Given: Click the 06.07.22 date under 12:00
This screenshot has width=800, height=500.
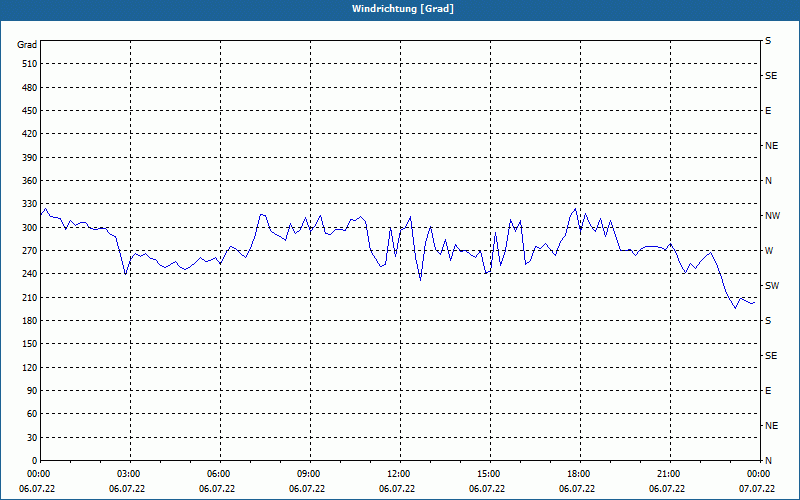Looking at the screenshot, I should (397, 489).
